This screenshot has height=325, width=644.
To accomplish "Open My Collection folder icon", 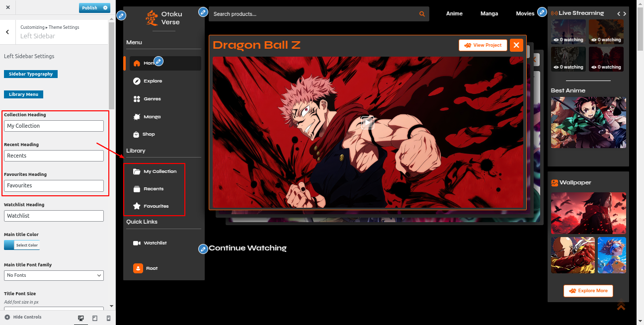I will (137, 171).
